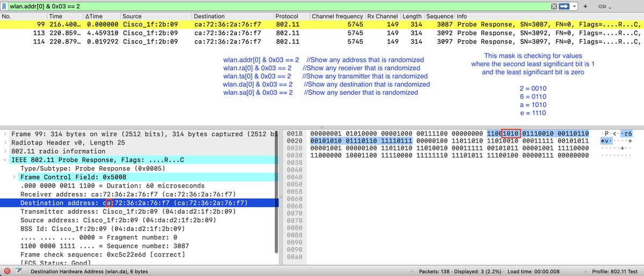
Task: Sort by Rx Channel column header
Action: pos(383,17)
